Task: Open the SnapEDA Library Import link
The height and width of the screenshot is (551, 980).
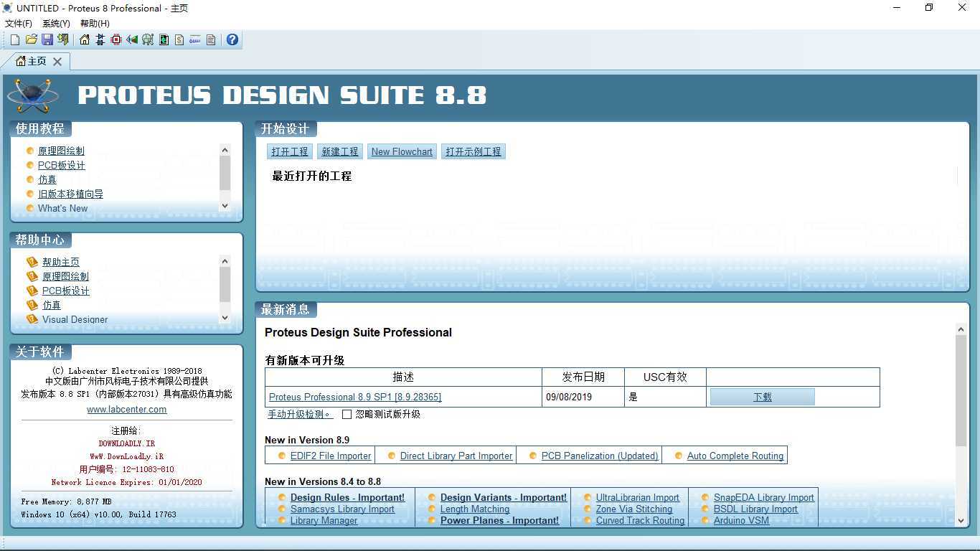Action: tap(764, 497)
